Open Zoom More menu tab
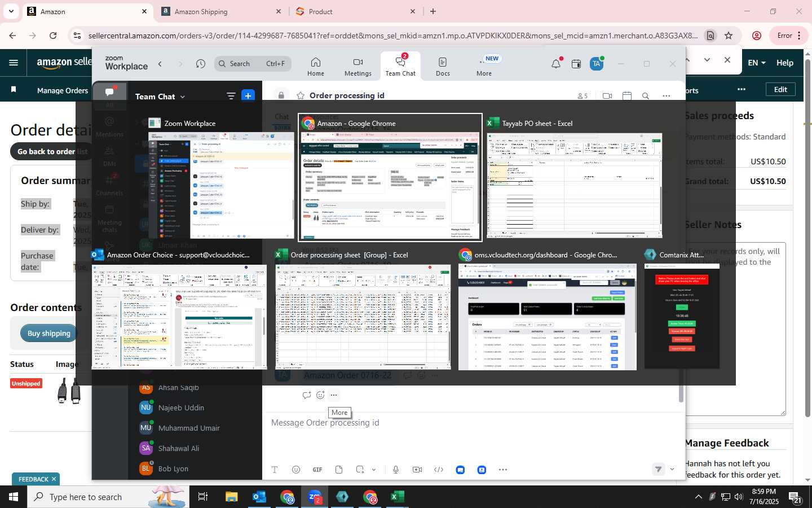812x508 pixels. (484, 67)
